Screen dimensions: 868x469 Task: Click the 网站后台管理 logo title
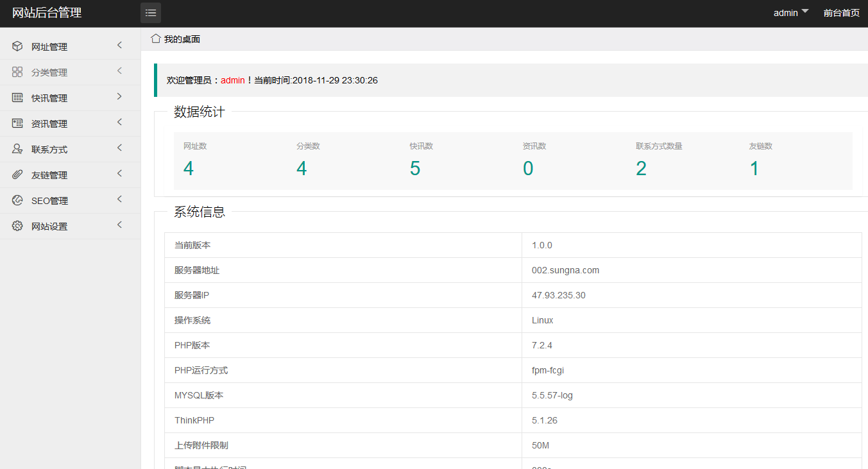click(47, 13)
